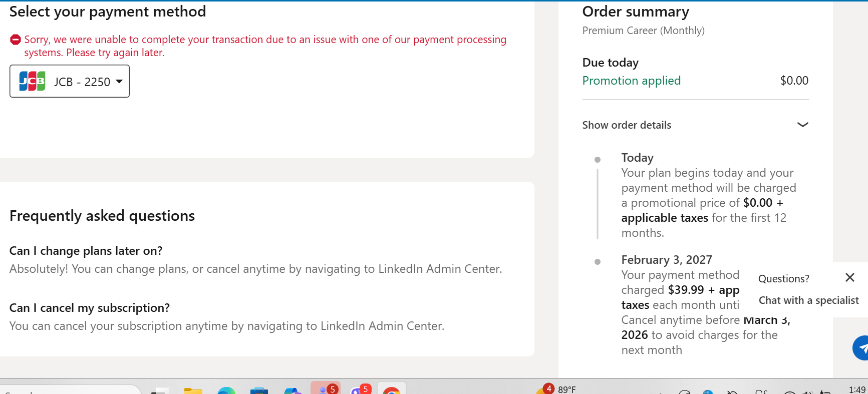The height and width of the screenshot is (394, 868).
Task: Open Chrome from the taskbar
Action: (x=391, y=389)
